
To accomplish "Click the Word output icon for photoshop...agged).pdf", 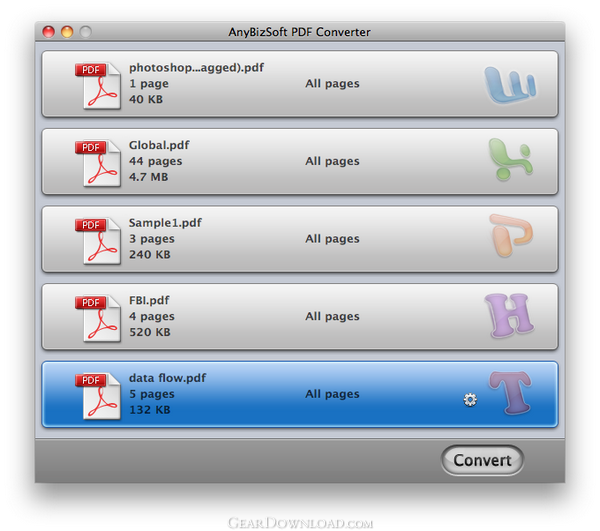I will click(x=510, y=85).
